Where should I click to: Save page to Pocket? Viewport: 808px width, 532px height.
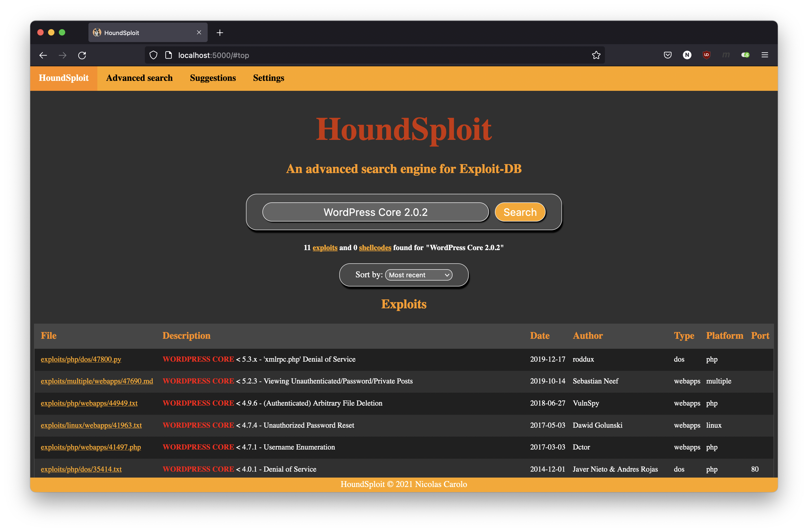pyautogui.click(x=667, y=55)
